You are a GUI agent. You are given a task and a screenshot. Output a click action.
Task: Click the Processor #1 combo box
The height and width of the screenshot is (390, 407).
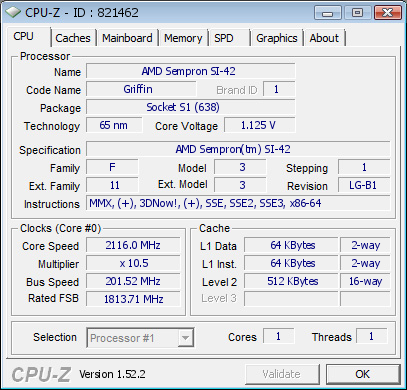[140, 338]
